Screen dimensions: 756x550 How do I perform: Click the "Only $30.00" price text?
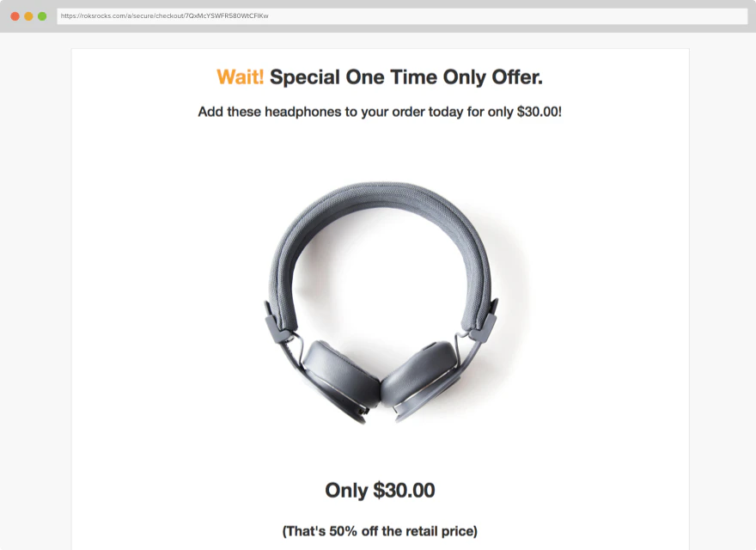coord(380,490)
